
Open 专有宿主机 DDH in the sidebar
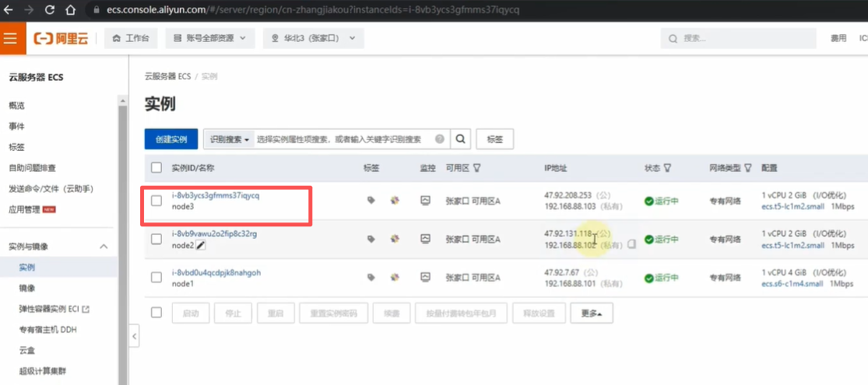[x=47, y=330]
